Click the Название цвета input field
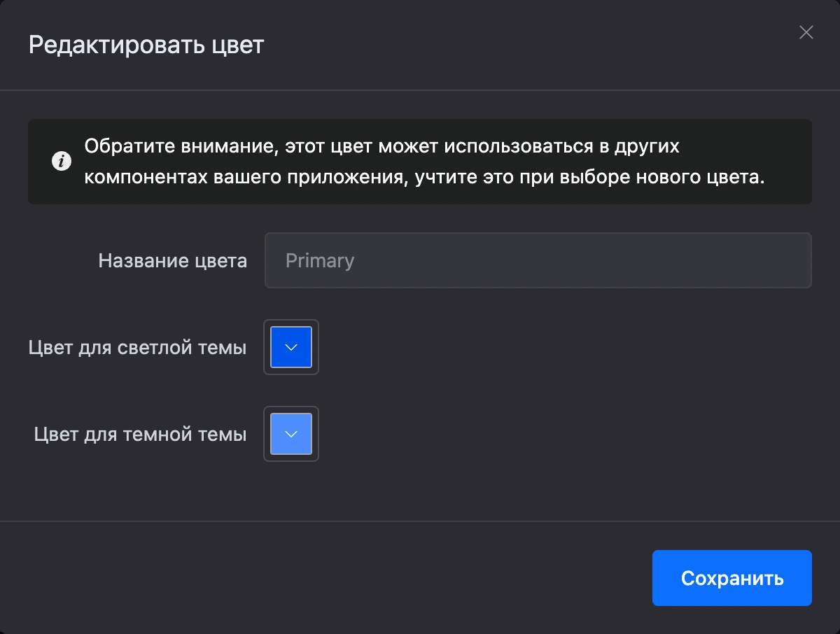 [538, 260]
